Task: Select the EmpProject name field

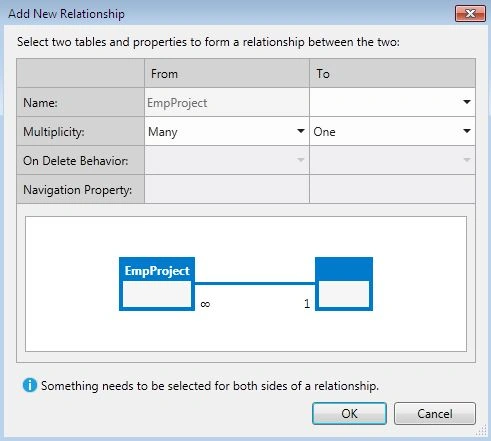Action: point(227,102)
